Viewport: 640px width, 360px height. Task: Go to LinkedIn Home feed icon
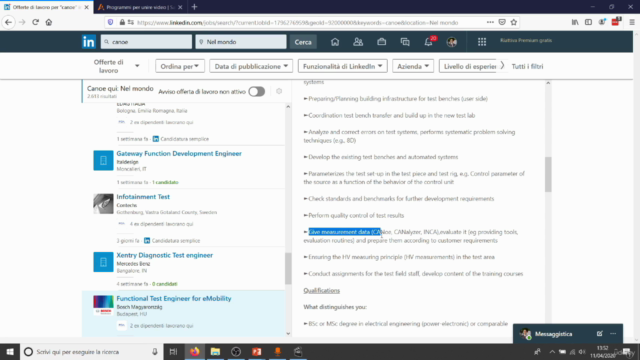[335, 42]
